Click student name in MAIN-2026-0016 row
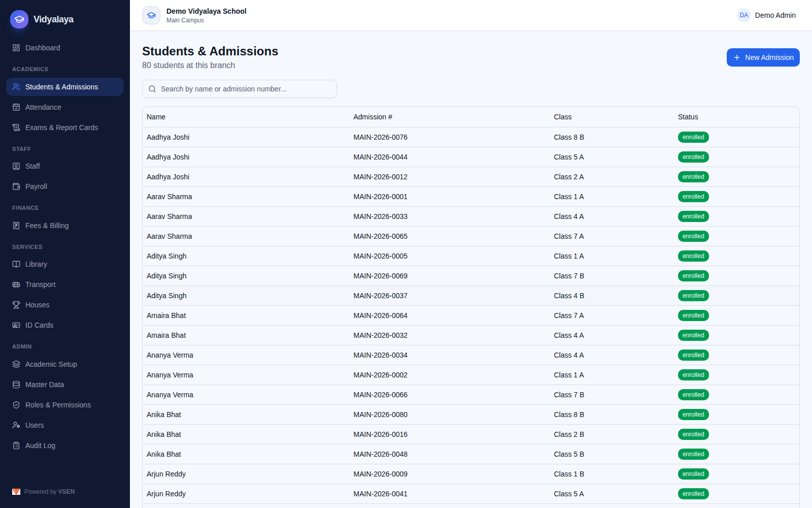The image size is (812, 508). (164, 434)
